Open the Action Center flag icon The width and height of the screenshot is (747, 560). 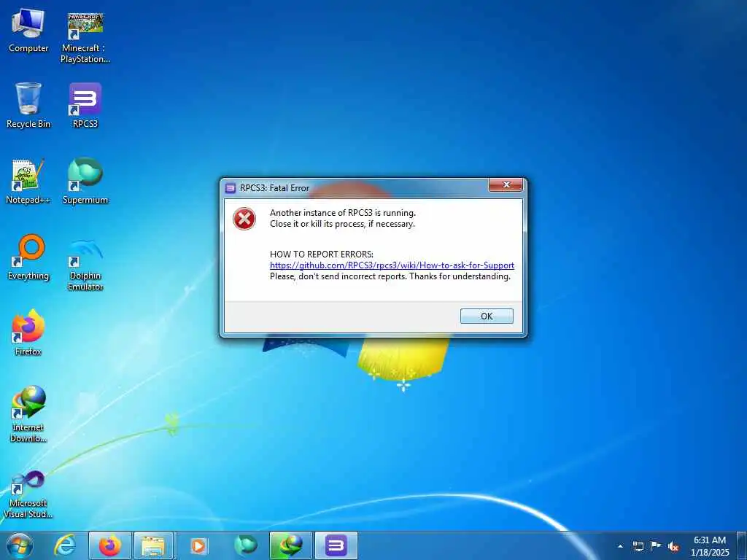tap(656, 546)
